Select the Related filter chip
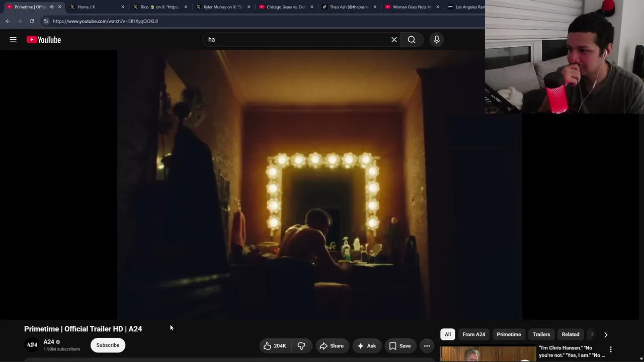The height and width of the screenshot is (362, 644). point(571,334)
